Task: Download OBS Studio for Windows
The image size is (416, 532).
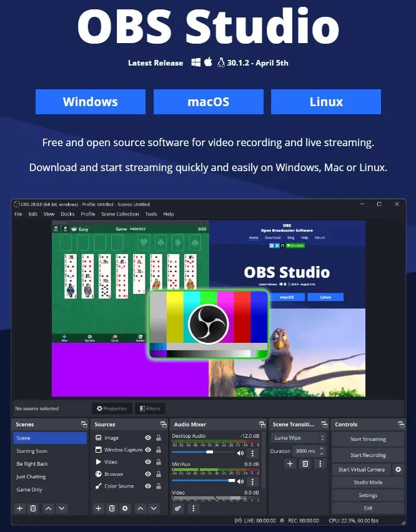Action: pos(90,102)
